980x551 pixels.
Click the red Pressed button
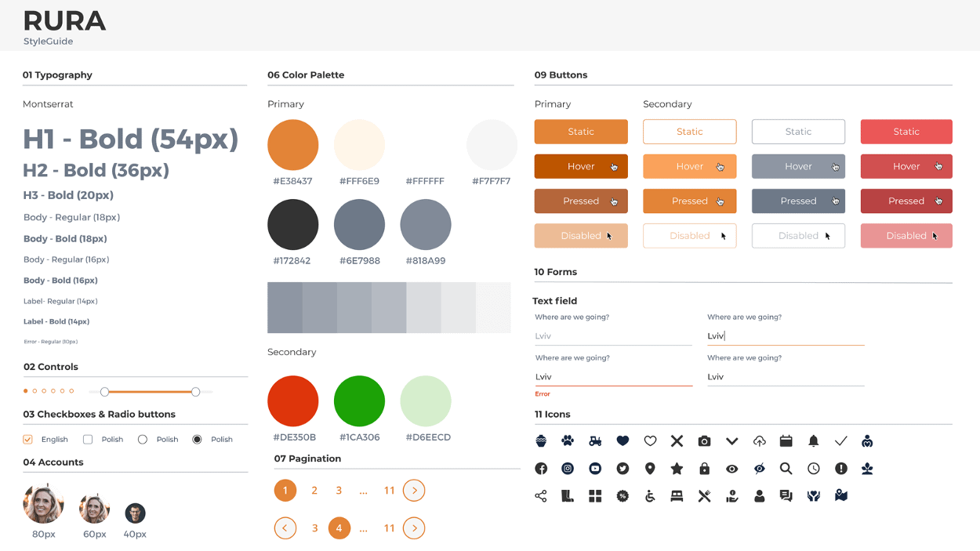point(906,201)
